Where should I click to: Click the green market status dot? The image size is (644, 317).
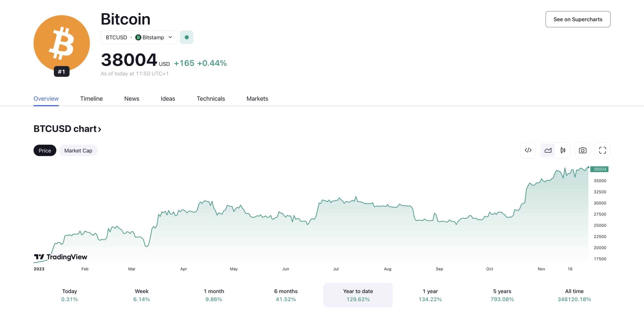click(x=187, y=37)
